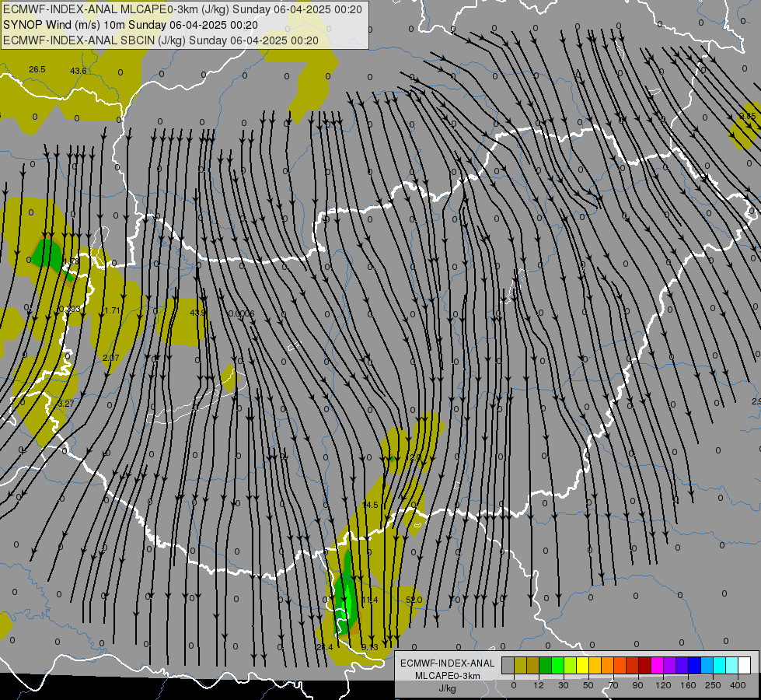Image resolution: width=761 pixels, height=700 pixels.
Task: Click the map value 26.5
Action: (37, 69)
